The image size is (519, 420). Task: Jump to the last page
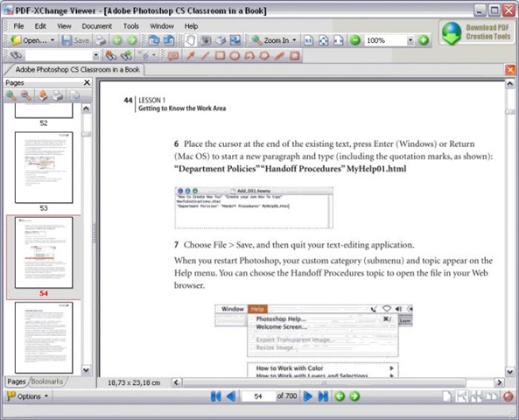pos(323,396)
